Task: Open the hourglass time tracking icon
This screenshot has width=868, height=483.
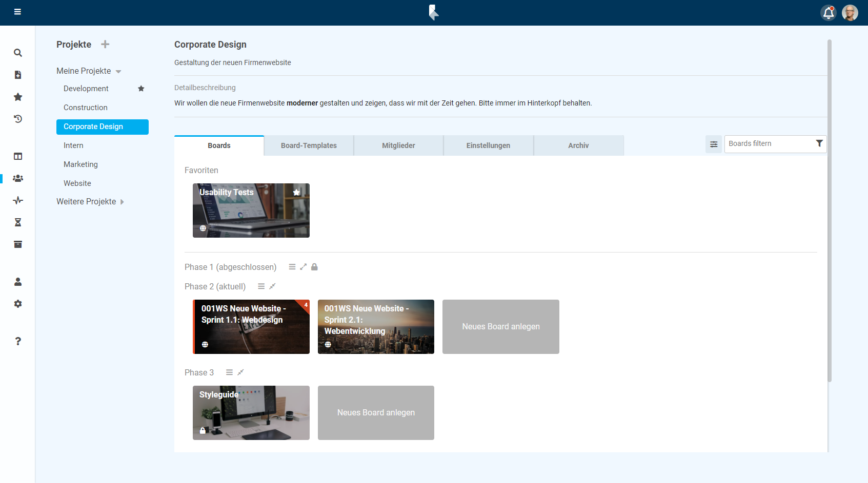Action: 18,222
